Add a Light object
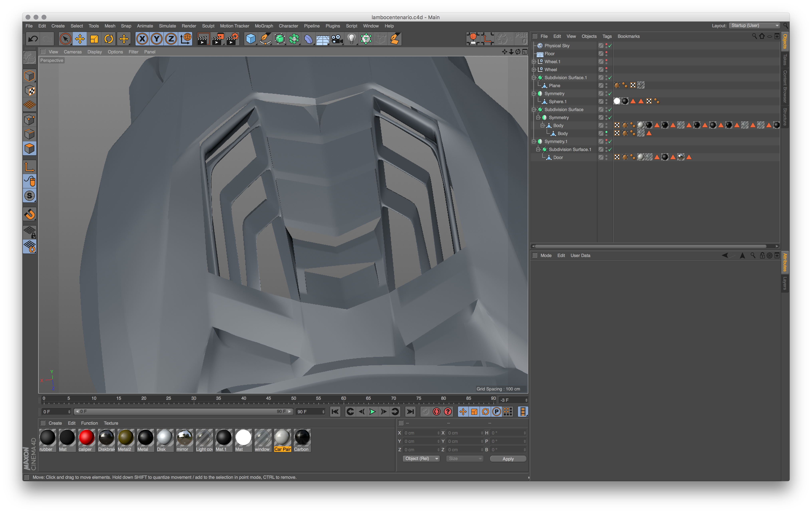Image resolution: width=812 pixels, height=513 pixels. tap(352, 39)
